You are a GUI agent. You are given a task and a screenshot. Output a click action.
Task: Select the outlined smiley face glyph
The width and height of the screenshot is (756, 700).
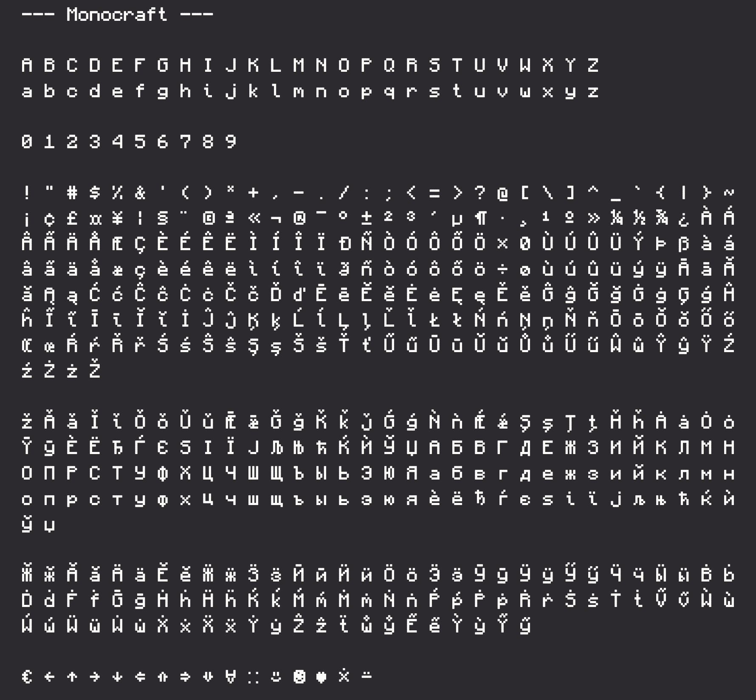[x=276, y=676]
